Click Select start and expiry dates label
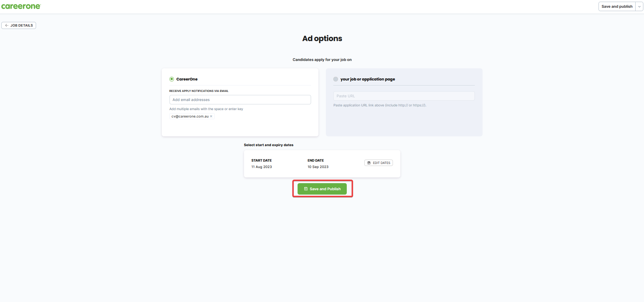The width and height of the screenshot is (644, 302). tap(269, 145)
